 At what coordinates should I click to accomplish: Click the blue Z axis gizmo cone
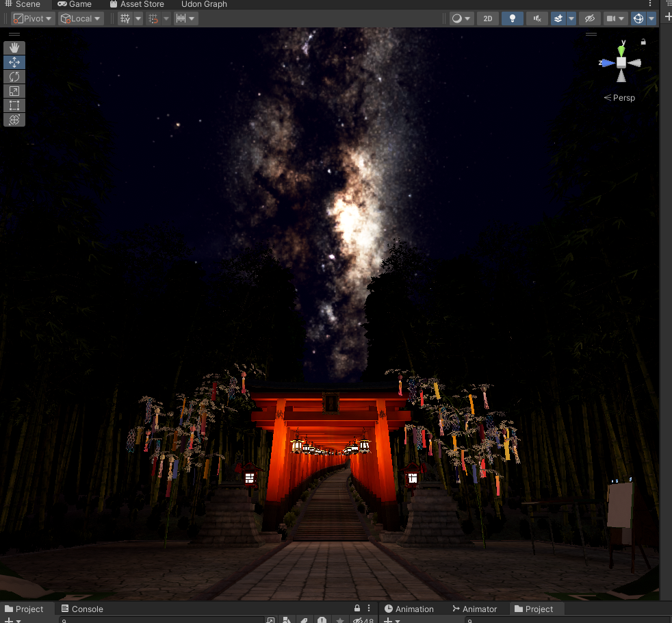607,63
